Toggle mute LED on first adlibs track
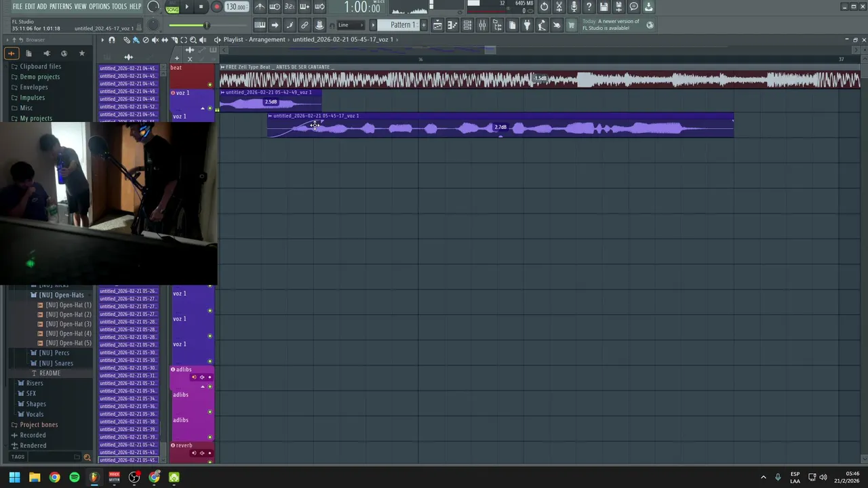This screenshot has width=868, height=488. [x=210, y=386]
